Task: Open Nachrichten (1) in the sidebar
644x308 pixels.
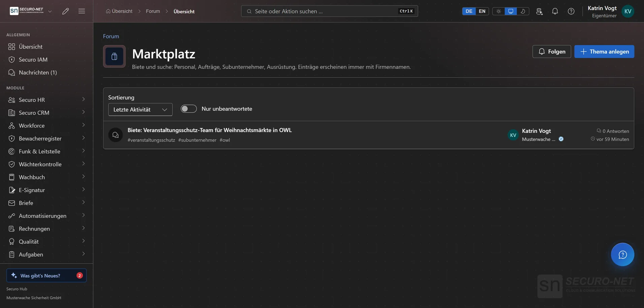Action: (46, 72)
